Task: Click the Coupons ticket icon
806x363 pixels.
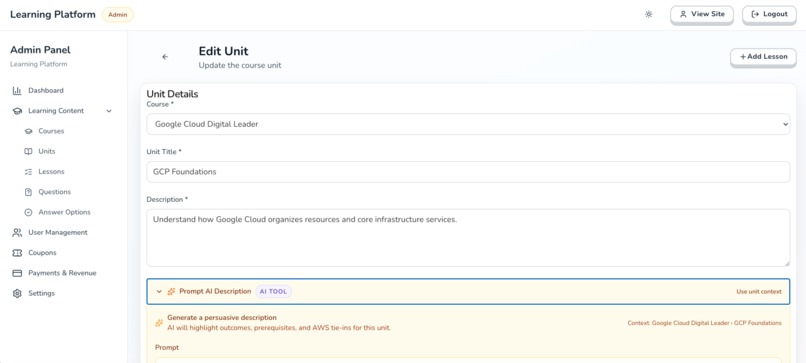Action: 17,253
